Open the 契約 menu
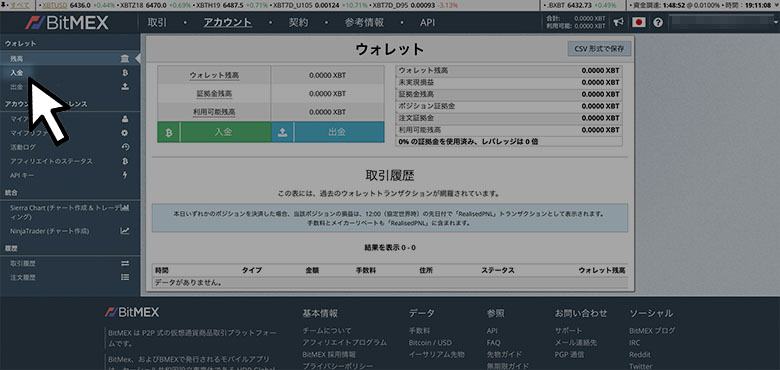Screen dimensions: 780x370 [298, 22]
